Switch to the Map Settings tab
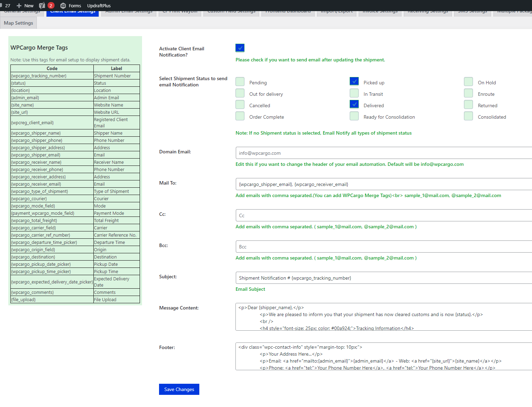 (x=18, y=23)
